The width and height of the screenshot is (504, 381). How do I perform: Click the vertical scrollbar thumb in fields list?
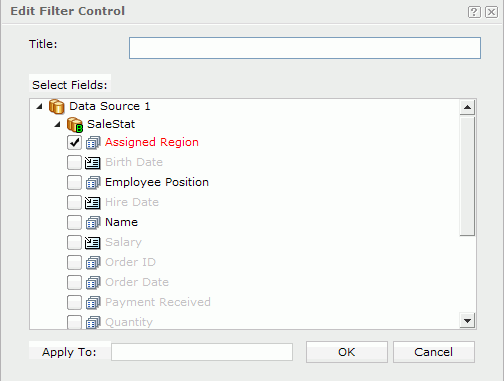click(467, 176)
